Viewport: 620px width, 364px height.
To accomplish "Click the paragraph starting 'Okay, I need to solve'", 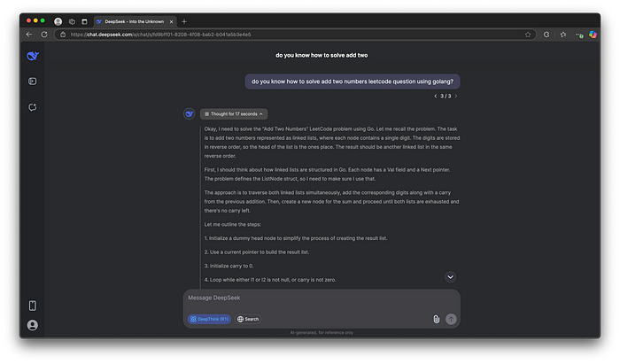I will click(332, 143).
